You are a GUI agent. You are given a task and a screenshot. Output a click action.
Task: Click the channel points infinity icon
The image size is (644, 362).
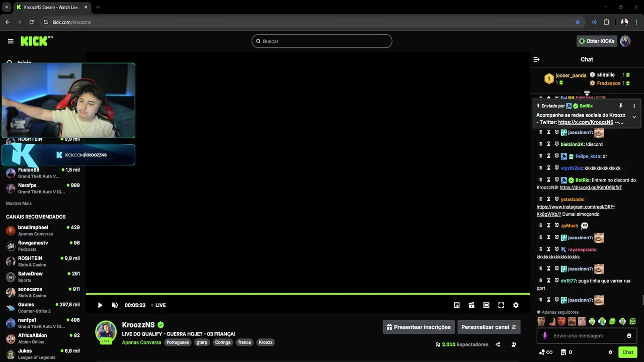pos(546,352)
